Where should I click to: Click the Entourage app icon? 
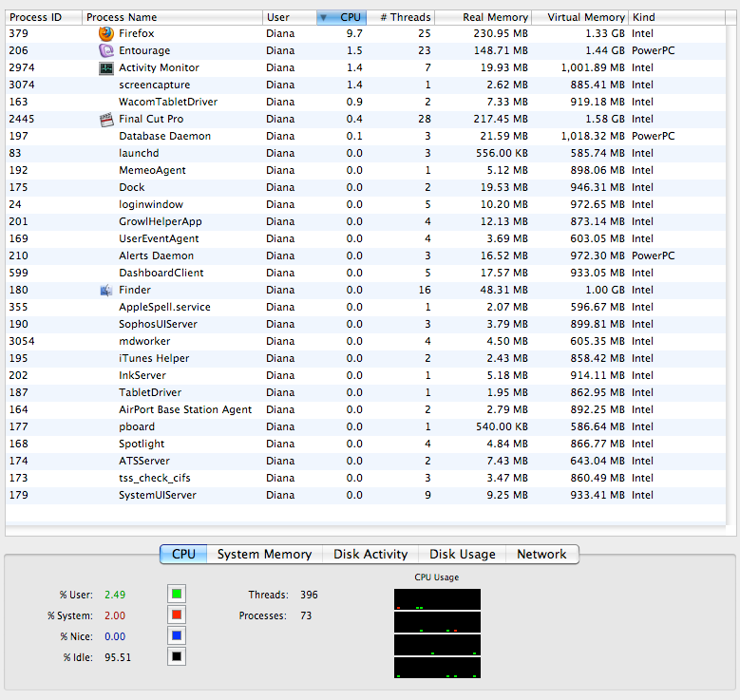coord(106,50)
